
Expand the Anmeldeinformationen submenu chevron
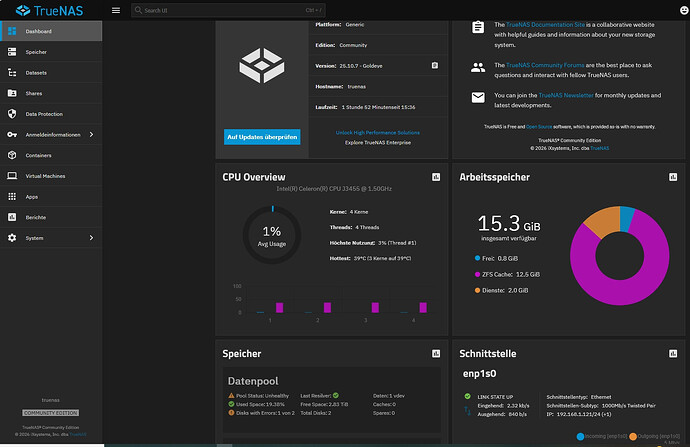tap(92, 134)
